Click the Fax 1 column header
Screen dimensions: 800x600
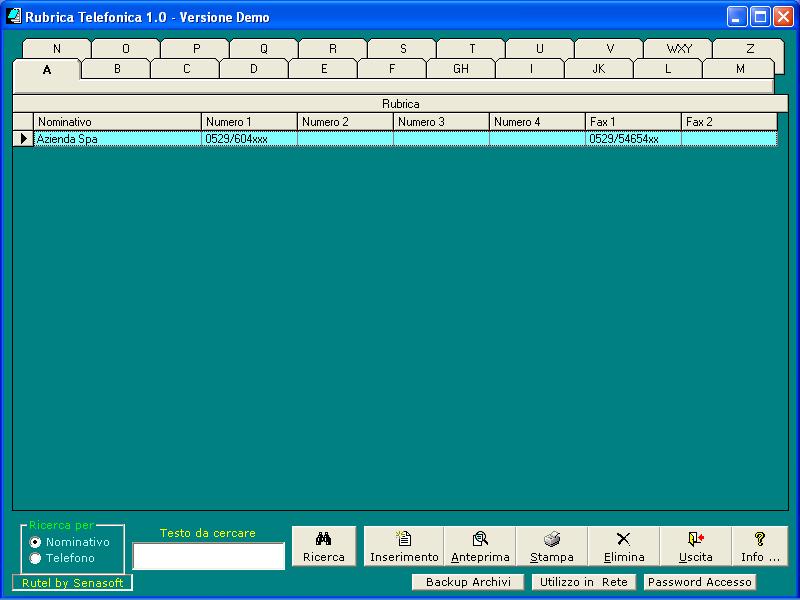click(633, 122)
